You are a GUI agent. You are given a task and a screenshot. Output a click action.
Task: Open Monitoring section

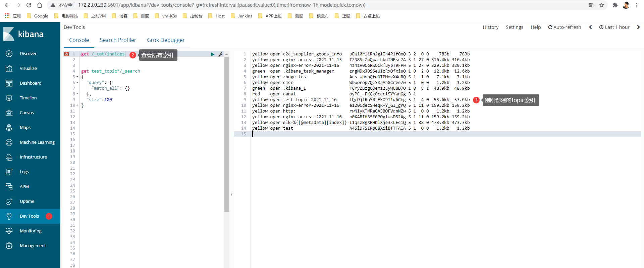[31, 231]
